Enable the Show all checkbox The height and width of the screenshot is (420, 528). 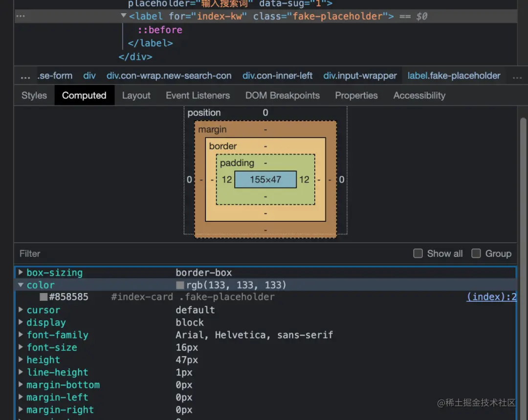[418, 253]
